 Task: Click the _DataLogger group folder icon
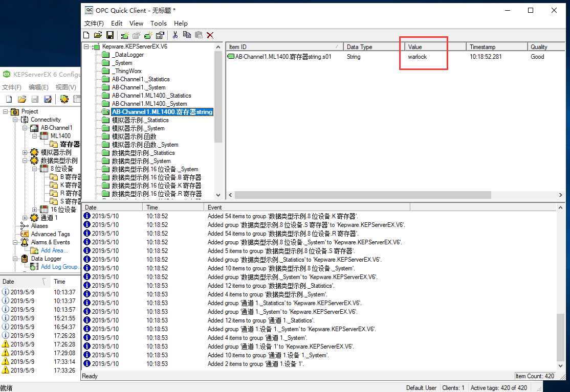pos(106,55)
